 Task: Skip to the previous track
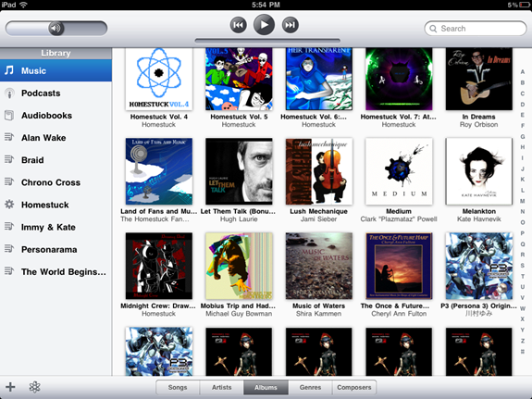tap(239, 25)
